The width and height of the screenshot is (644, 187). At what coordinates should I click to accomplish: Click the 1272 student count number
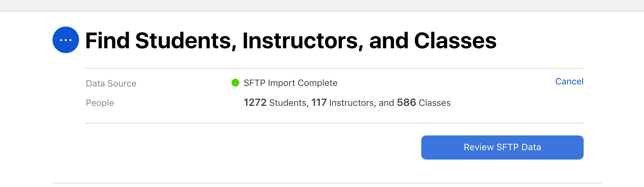pyautogui.click(x=255, y=103)
